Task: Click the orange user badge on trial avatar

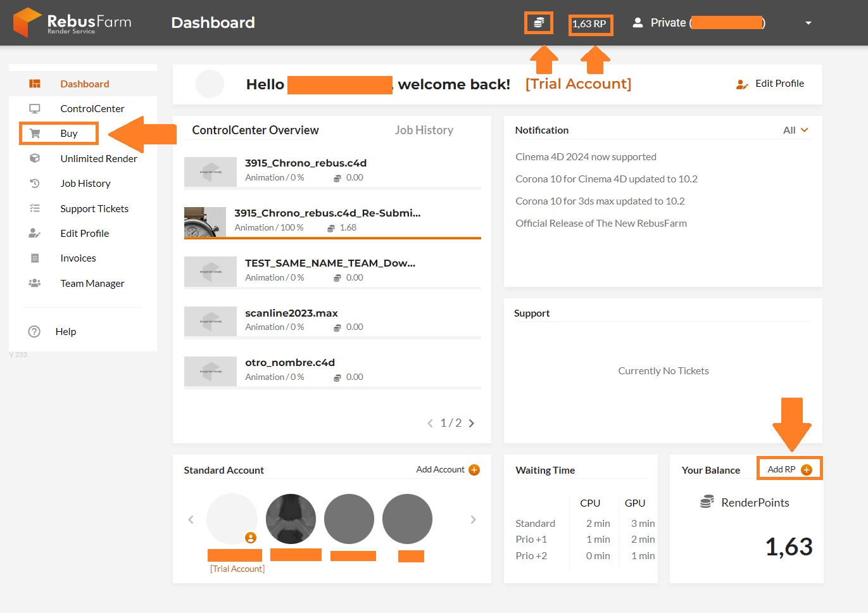Action: [251, 538]
